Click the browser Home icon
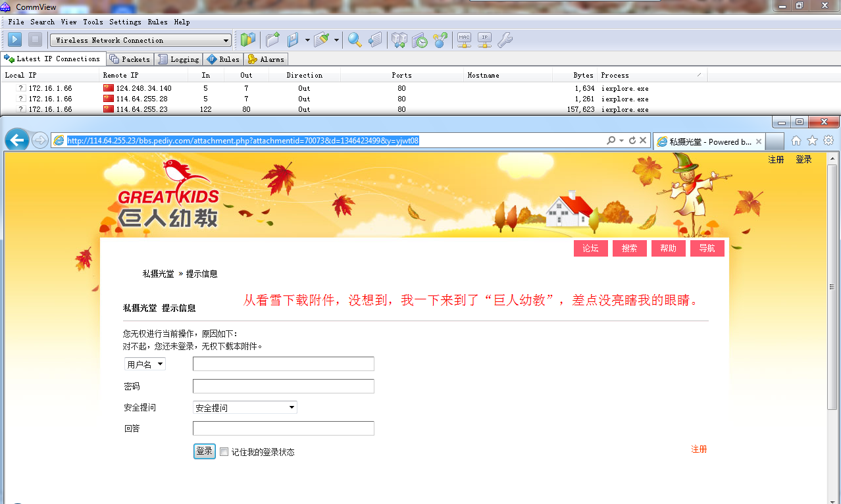 796,140
